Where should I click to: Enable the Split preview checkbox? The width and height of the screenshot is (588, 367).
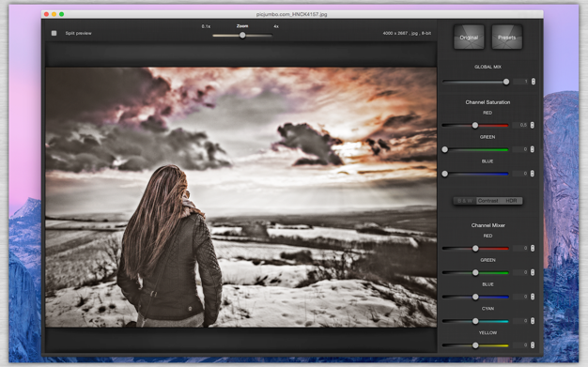coord(54,33)
